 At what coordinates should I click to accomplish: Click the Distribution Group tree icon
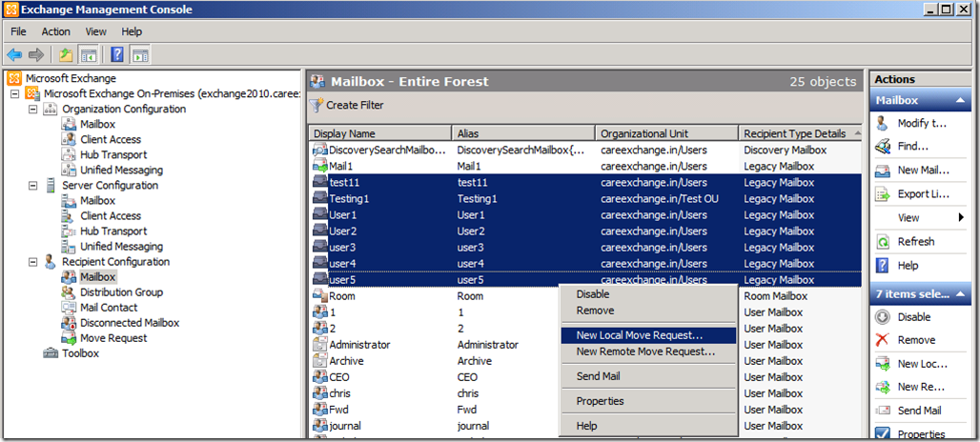tap(69, 292)
